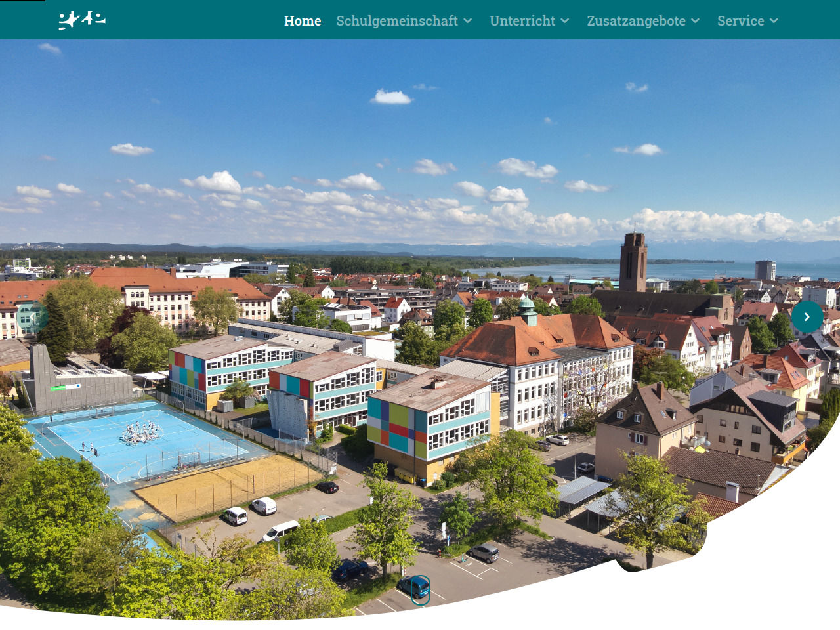Click the school logo in the header

point(82,20)
